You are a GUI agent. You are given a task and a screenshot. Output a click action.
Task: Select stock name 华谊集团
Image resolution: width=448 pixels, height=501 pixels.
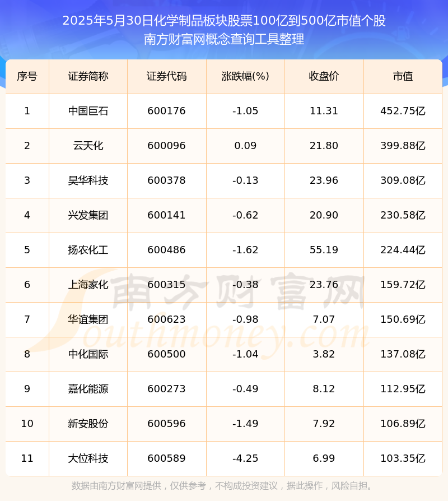click(x=88, y=319)
